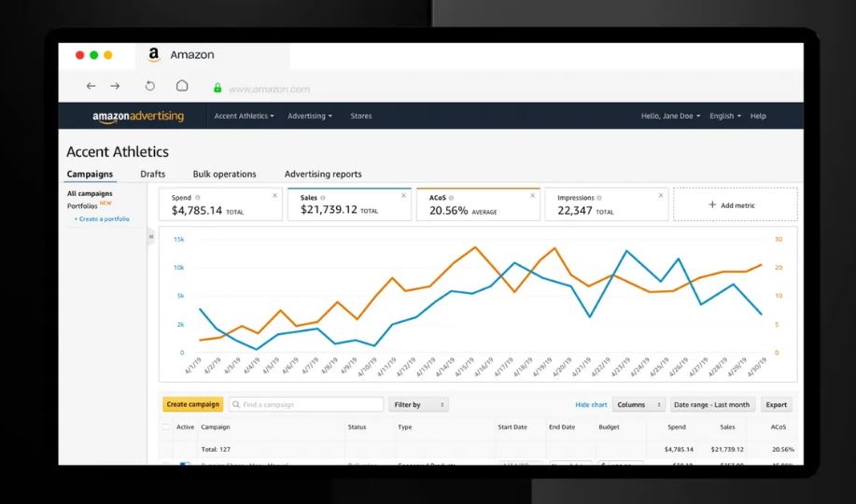Click the Active column header
Image resolution: width=856 pixels, height=504 pixels.
(185, 427)
